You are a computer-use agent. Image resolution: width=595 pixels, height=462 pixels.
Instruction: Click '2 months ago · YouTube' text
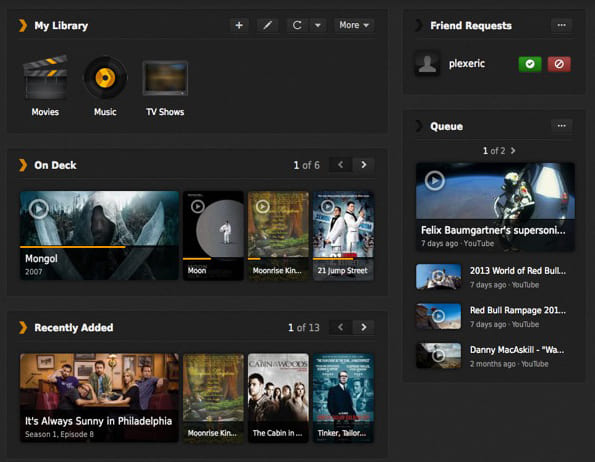pos(509,364)
